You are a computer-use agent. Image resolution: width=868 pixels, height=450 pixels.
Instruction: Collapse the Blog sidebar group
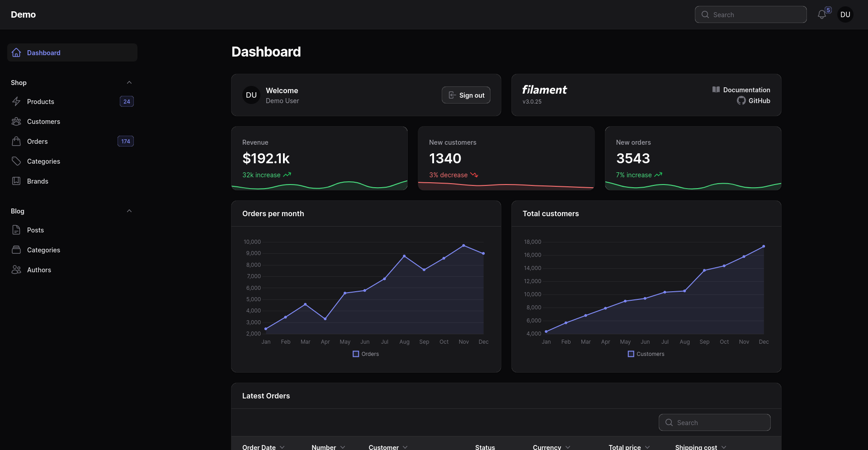(129, 211)
